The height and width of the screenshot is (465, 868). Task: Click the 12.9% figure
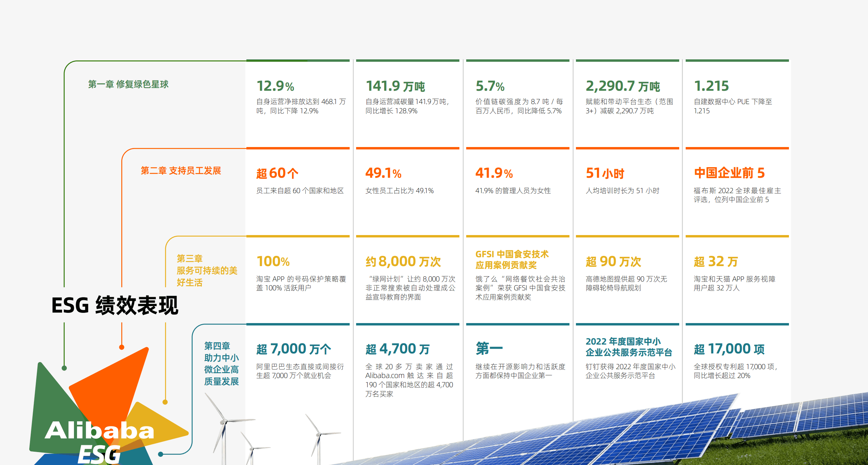(x=275, y=86)
